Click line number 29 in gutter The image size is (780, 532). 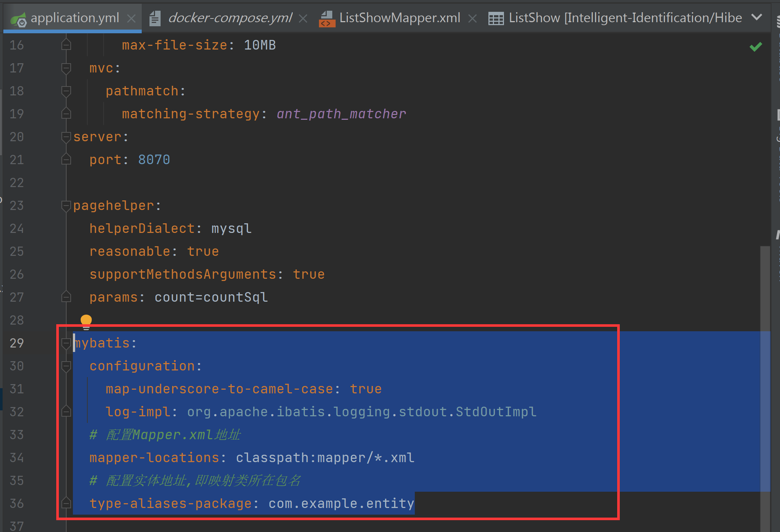pos(17,343)
